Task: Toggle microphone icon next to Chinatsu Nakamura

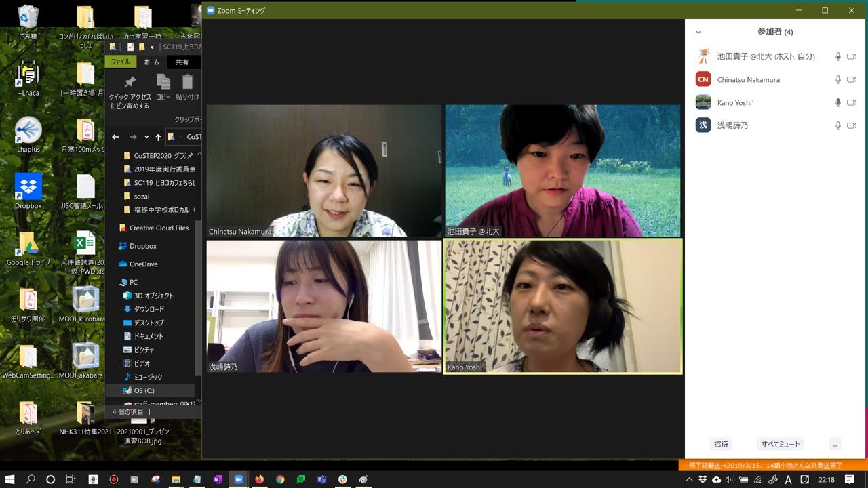Action: point(838,80)
